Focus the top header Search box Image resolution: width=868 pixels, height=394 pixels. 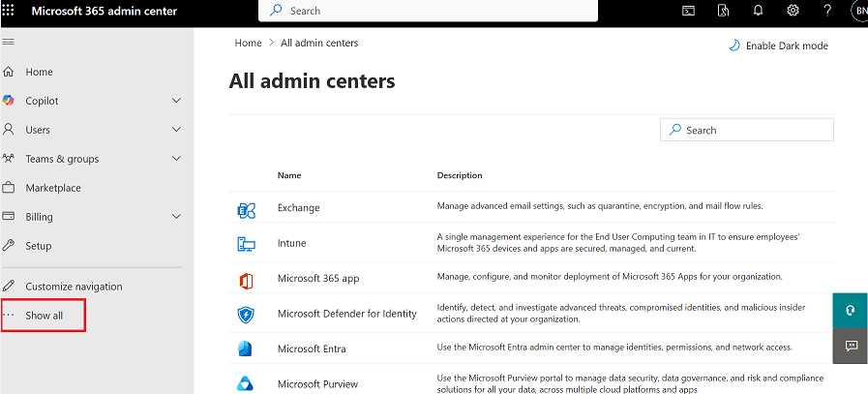tap(428, 11)
